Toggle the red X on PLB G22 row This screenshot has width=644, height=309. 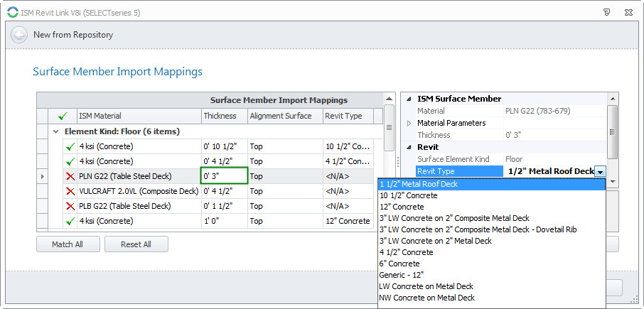pos(70,206)
